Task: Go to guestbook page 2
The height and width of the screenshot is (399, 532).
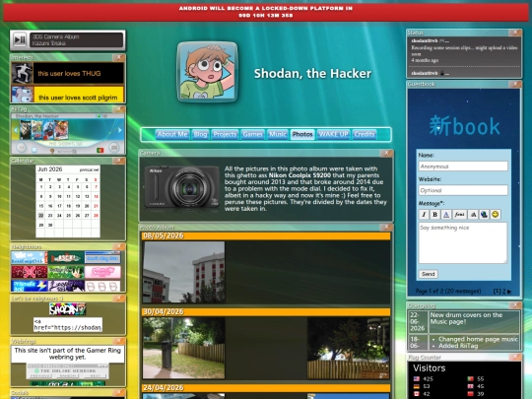Action: 504,291
